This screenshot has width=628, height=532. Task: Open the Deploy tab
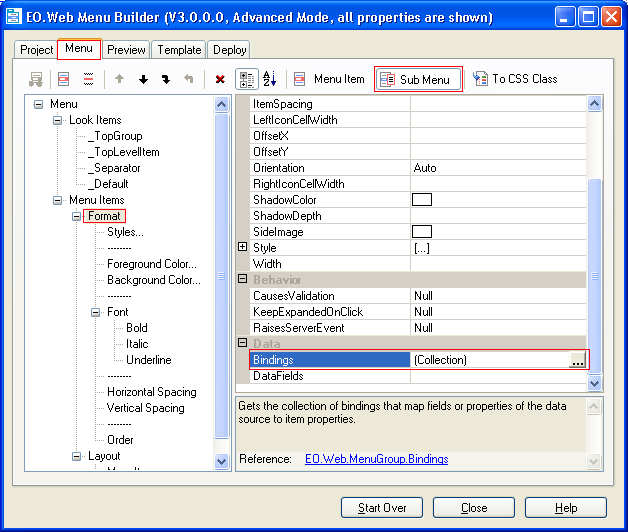tap(229, 50)
